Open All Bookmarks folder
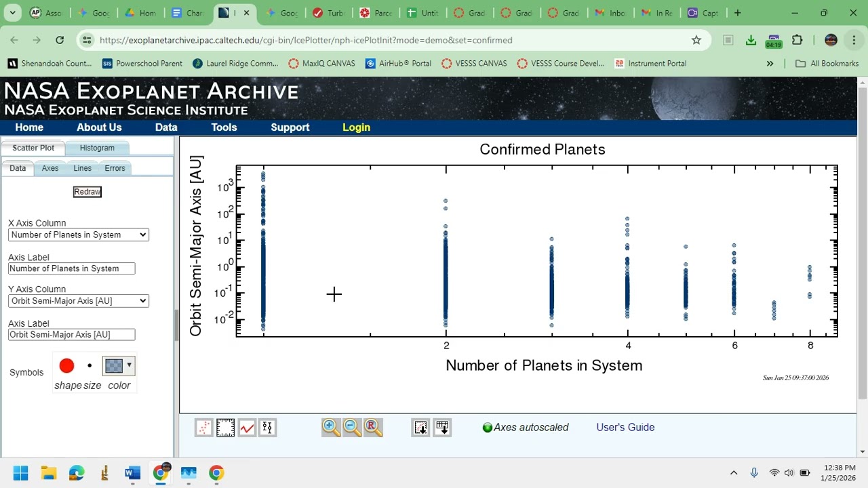The image size is (868, 488). tap(827, 63)
